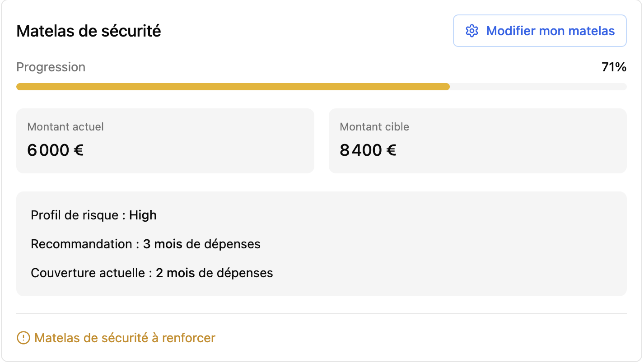Click the "Progression" label

51,67
